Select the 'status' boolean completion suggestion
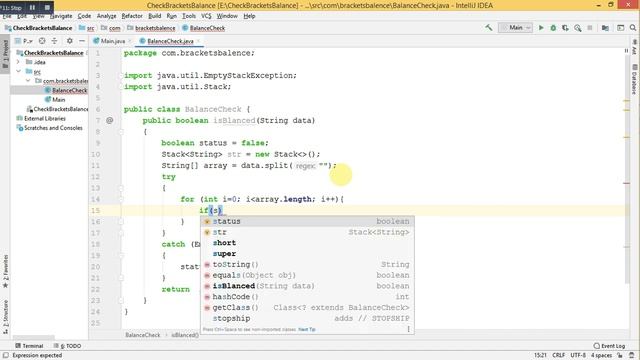The height and width of the screenshot is (360, 640). click(308, 221)
